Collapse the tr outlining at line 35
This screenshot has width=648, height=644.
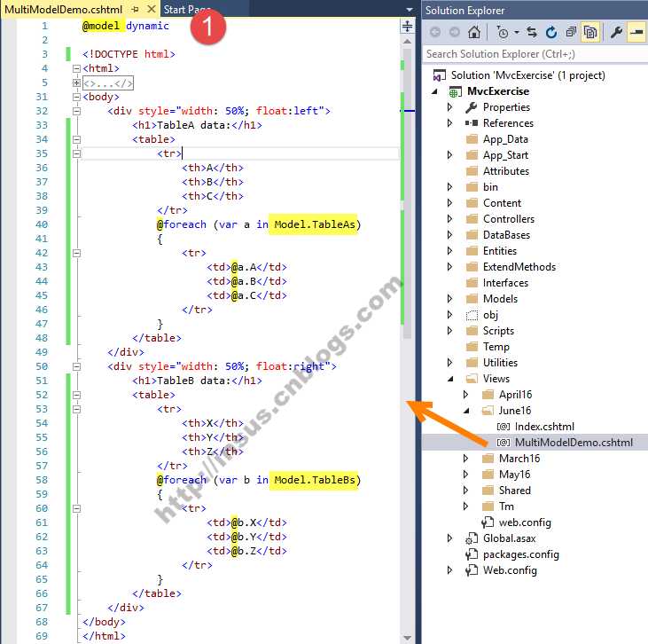pos(76,153)
